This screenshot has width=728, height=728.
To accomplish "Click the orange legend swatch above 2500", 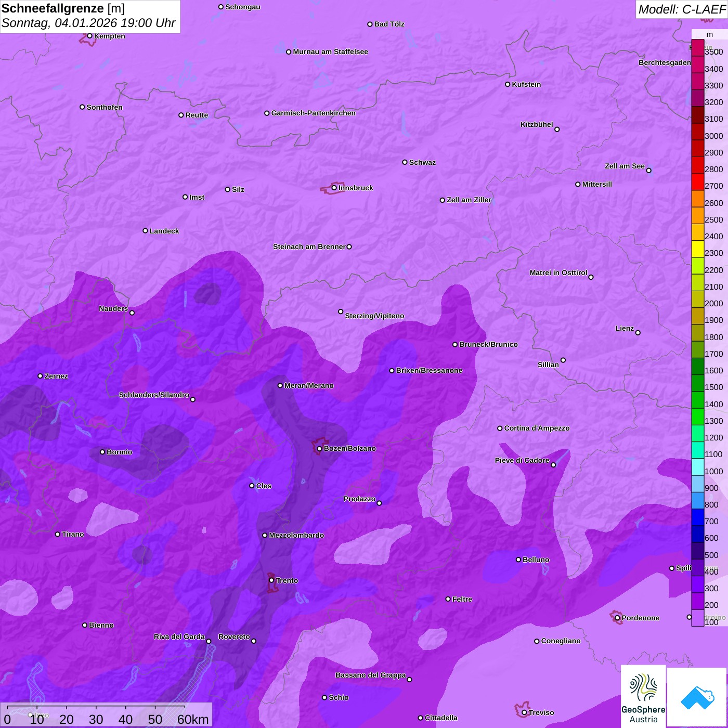I will pyautogui.click(x=698, y=215).
